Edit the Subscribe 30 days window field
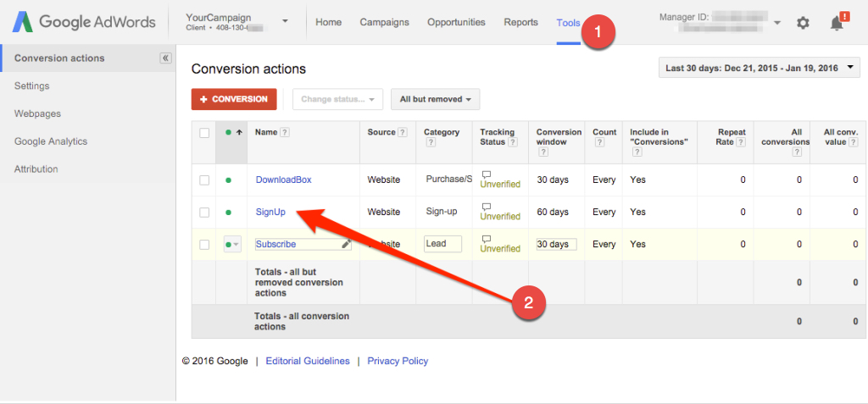The width and height of the screenshot is (868, 404). click(556, 244)
